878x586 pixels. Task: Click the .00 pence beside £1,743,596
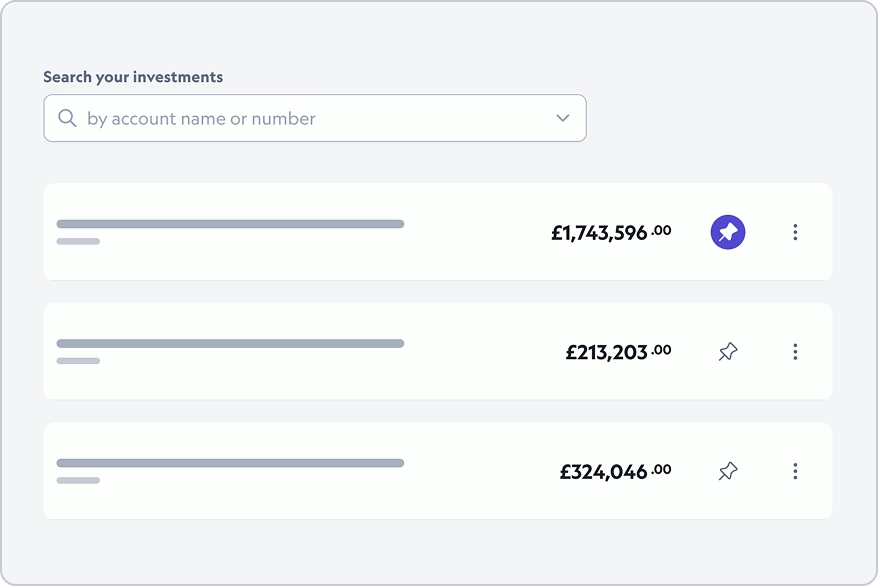tap(662, 230)
